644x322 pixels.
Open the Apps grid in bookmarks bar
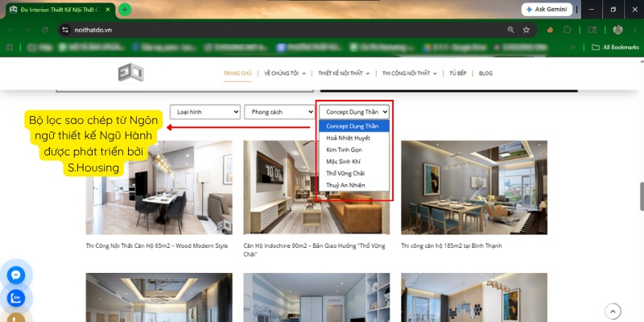(x=9, y=47)
